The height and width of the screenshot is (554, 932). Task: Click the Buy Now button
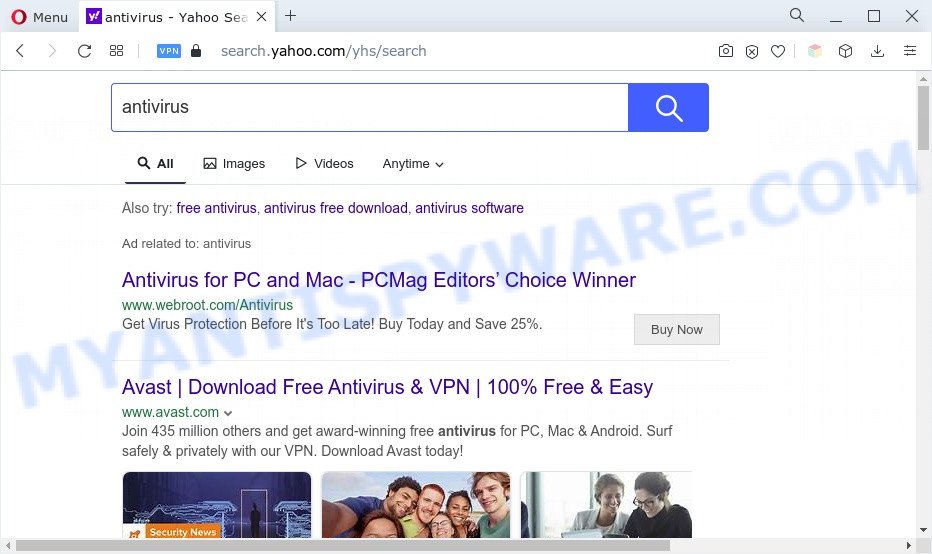click(x=676, y=329)
